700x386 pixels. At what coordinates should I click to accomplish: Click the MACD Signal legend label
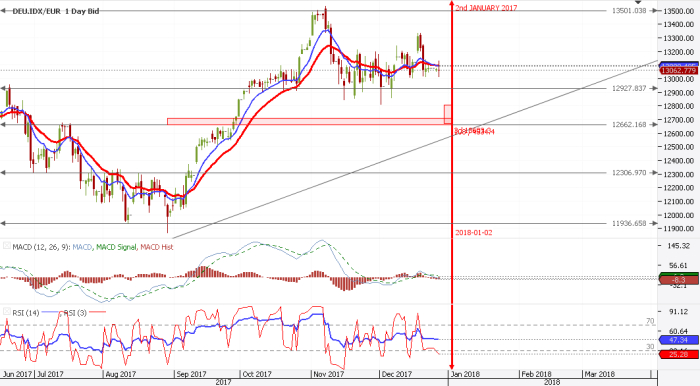(x=116, y=247)
